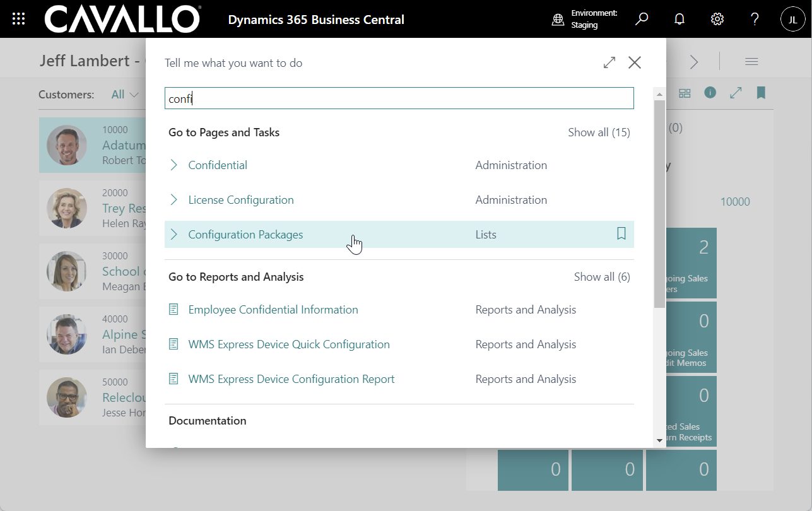
Task: Expand the License Configuration chevron
Action: (x=174, y=200)
